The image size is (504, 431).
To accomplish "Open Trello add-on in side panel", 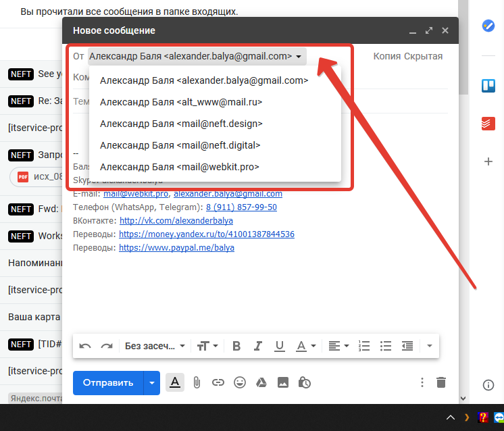I will [488, 86].
